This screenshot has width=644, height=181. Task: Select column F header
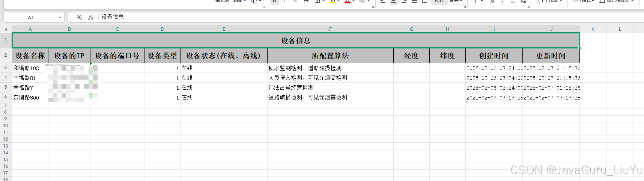(x=330, y=29)
